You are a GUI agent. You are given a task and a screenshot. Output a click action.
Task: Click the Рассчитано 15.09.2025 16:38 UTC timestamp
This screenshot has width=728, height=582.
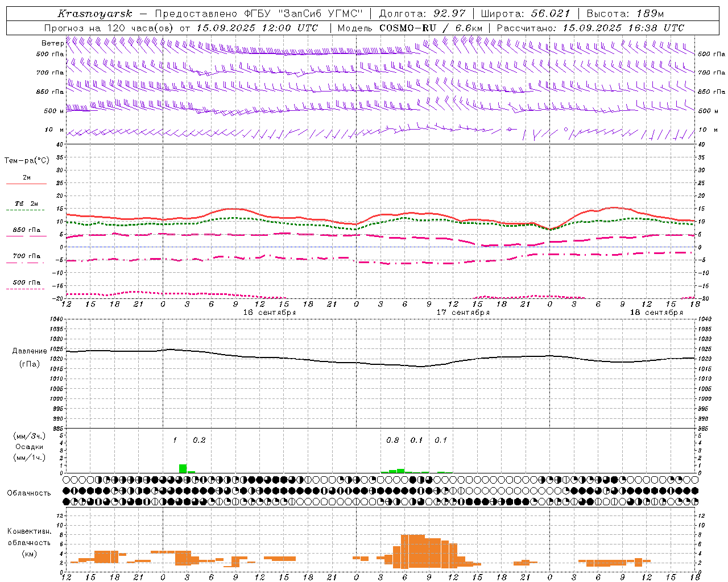590,28
